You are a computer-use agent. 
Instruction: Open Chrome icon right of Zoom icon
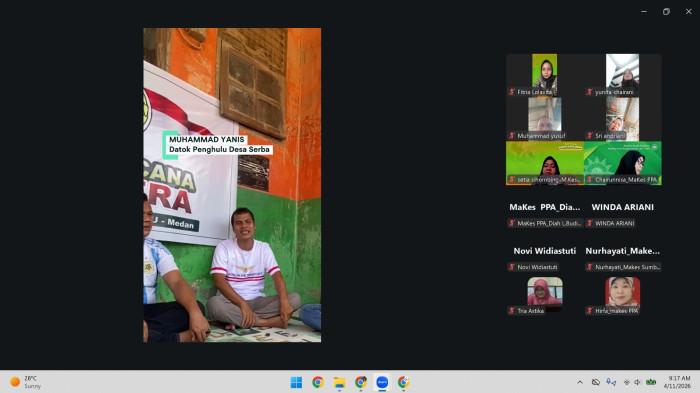coord(404,382)
